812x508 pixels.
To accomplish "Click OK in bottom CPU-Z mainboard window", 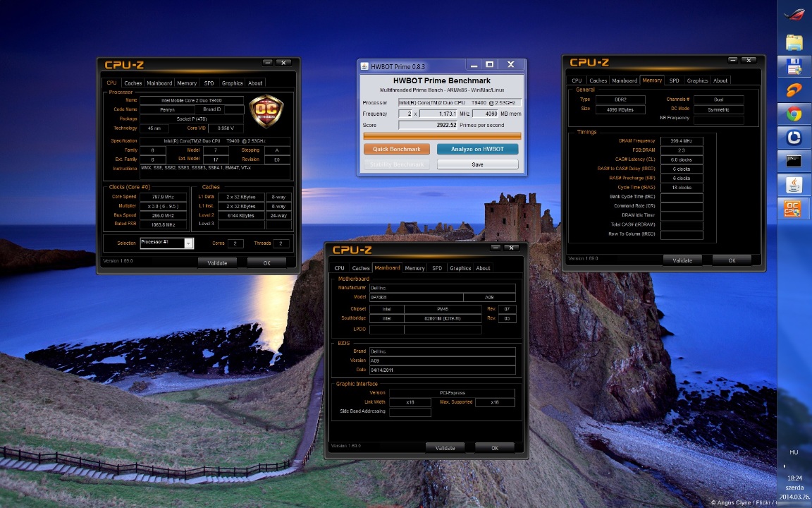I will coord(495,448).
